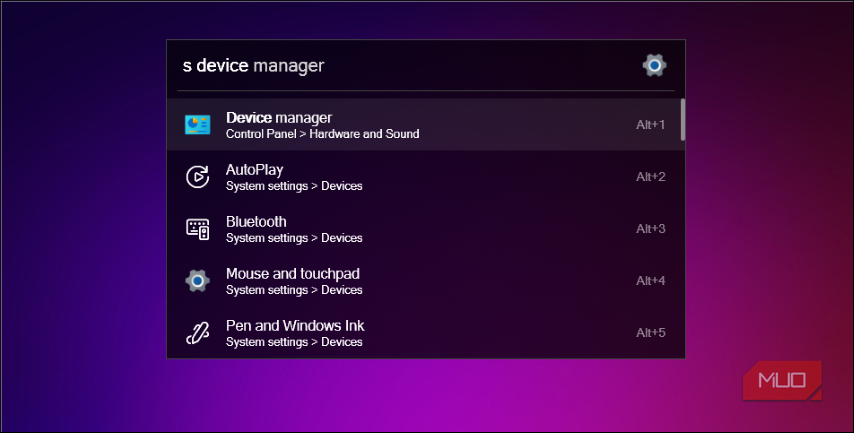
Task: Click 'Control Panel > Hardware and Sound' subtitle
Action: tap(322, 134)
